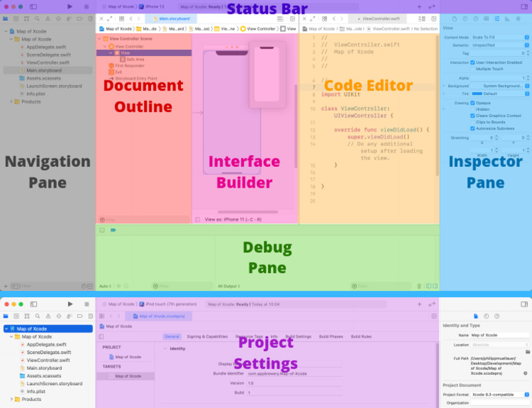532x408 pixels.
Task: Expand the Products folder in the top navigator
Action: [x=11, y=101]
